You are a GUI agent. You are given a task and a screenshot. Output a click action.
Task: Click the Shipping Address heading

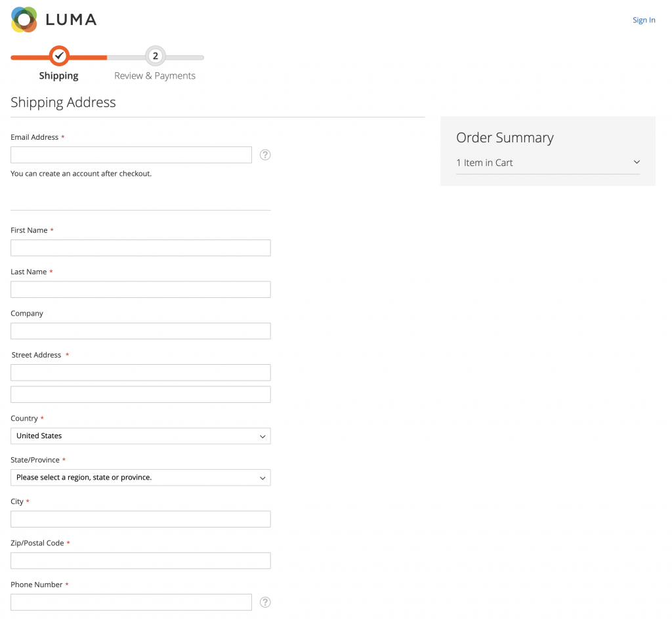tap(63, 102)
